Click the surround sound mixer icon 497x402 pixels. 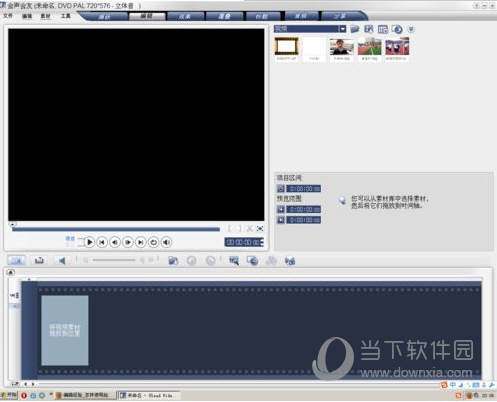(x=290, y=260)
